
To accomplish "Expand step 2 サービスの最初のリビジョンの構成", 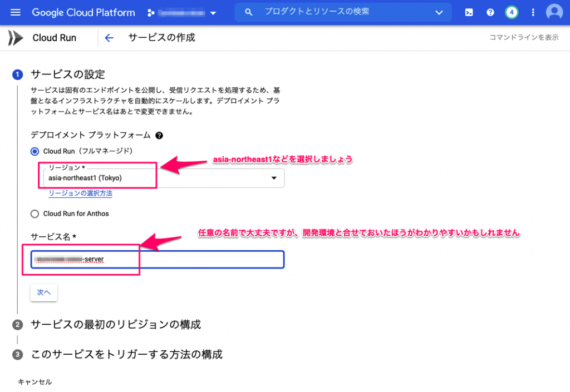I will [116, 324].
